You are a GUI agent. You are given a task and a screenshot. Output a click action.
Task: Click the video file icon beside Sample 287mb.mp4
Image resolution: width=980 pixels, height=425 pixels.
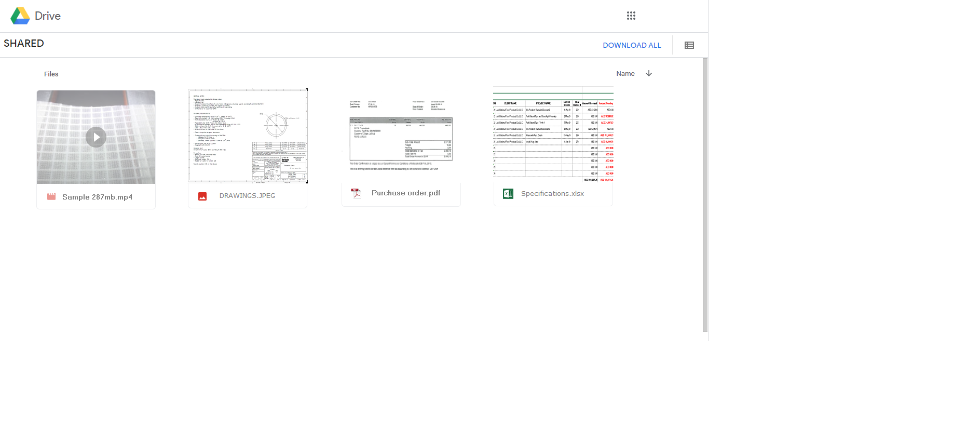tap(51, 197)
